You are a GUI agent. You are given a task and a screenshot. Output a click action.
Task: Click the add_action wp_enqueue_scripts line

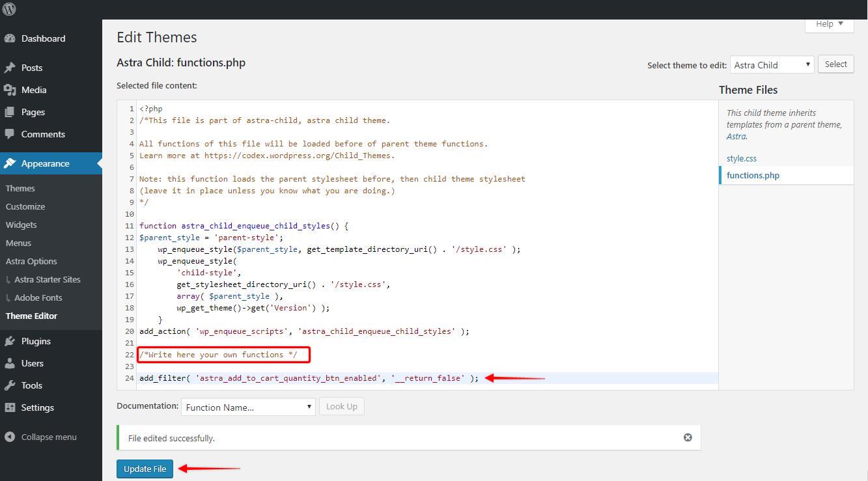(x=304, y=331)
